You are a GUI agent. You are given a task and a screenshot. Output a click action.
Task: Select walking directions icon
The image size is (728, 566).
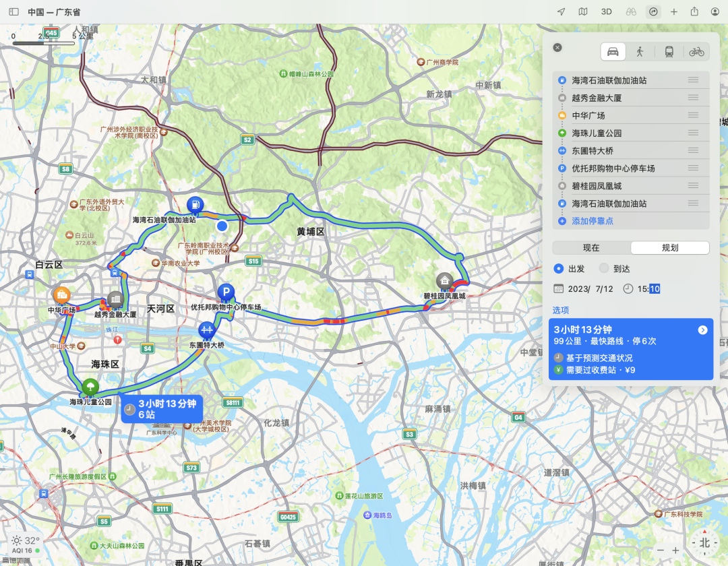point(640,51)
